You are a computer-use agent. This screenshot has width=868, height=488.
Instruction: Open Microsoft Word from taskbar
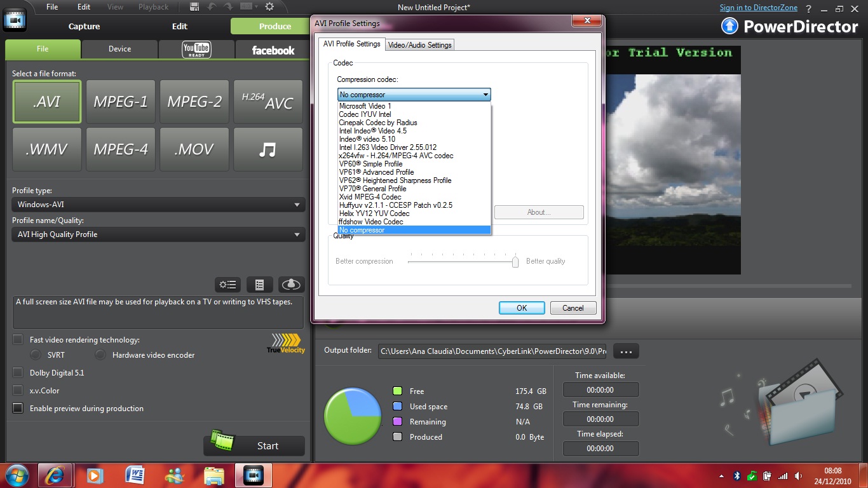(x=135, y=475)
